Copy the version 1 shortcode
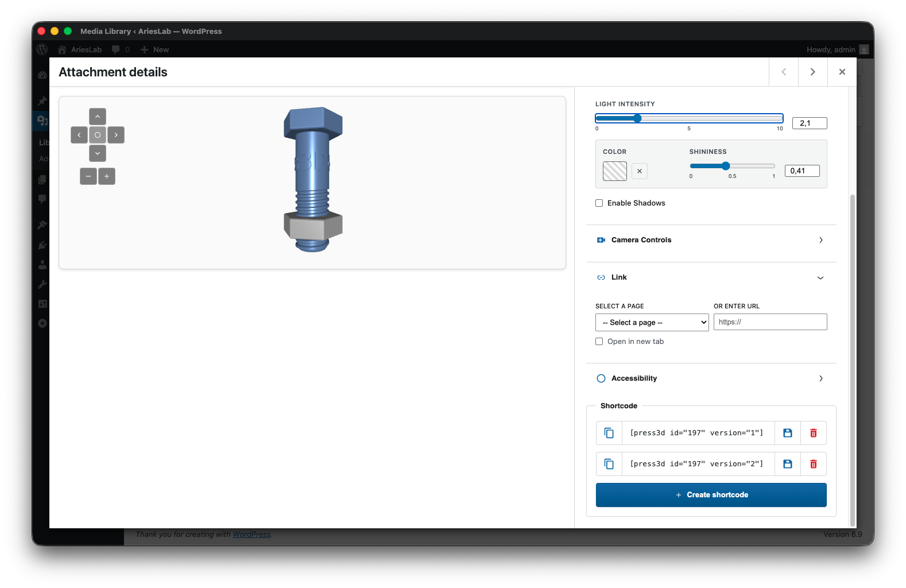Viewport: 906px width, 588px height. tap(609, 433)
